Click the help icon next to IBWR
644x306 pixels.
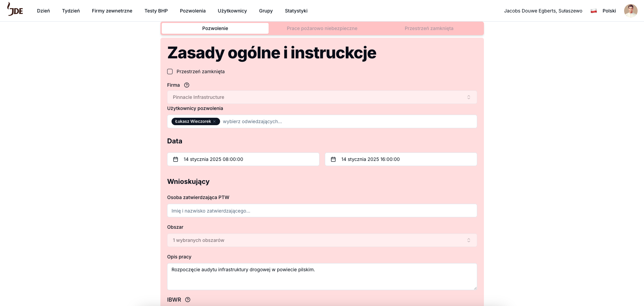tap(188, 300)
